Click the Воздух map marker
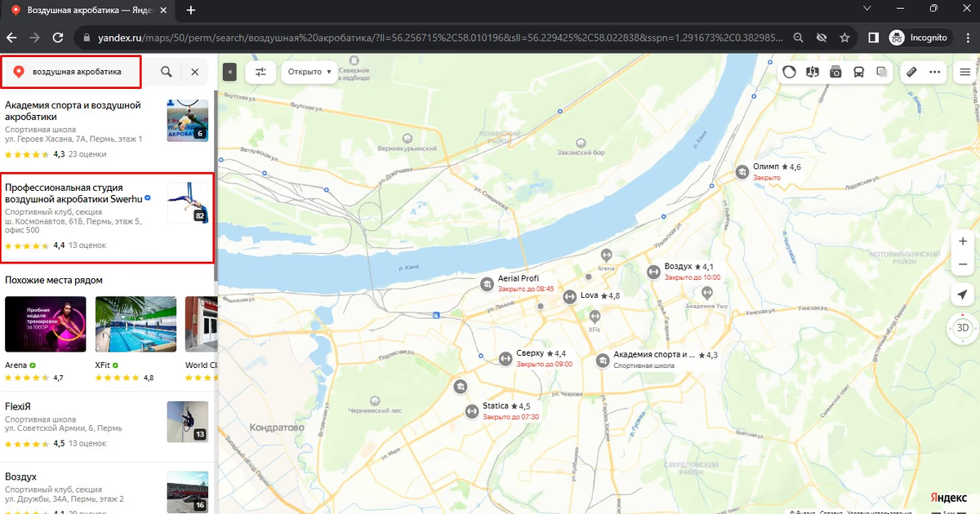Image resolution: width=980 pixels, height=514 pixels. 653,272
